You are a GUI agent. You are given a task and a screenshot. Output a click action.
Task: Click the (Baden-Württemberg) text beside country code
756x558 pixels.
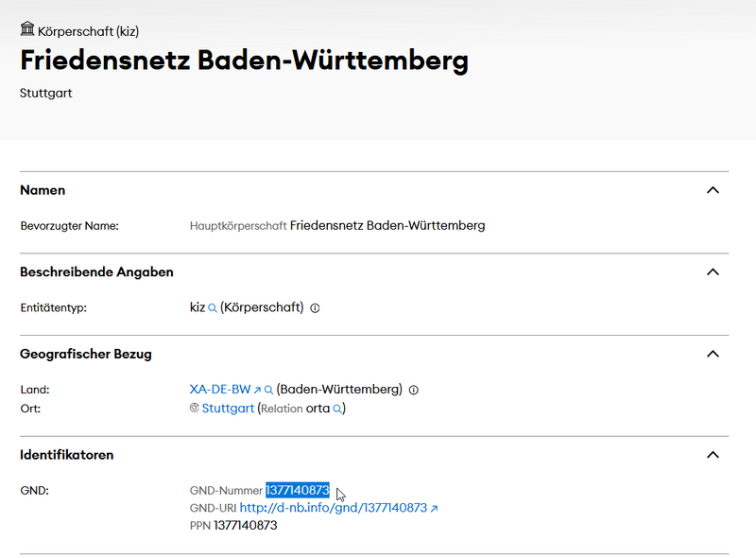(339, 390)
